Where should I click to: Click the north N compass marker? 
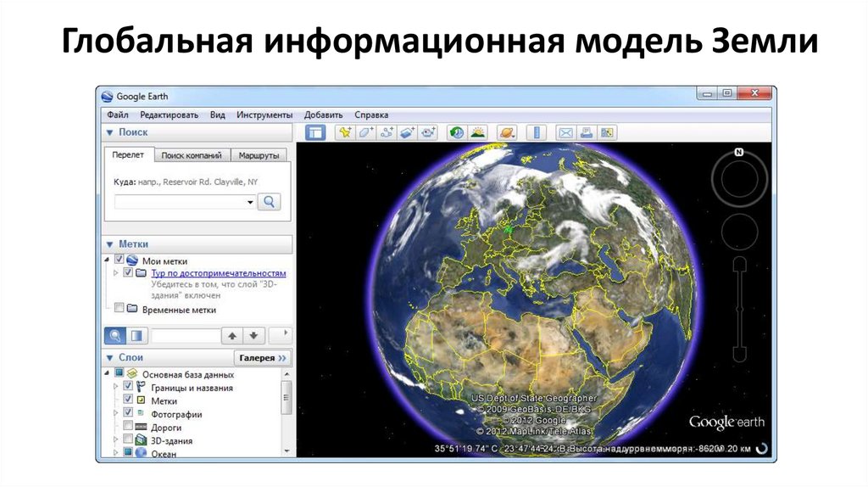pyautogui.click(x=738, y=152)
